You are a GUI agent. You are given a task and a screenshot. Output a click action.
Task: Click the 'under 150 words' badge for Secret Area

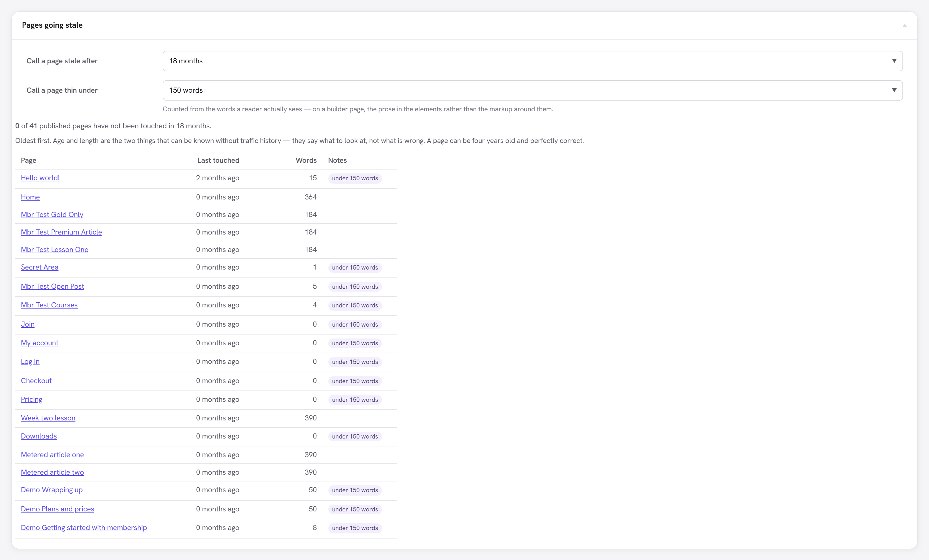[355, 267]
